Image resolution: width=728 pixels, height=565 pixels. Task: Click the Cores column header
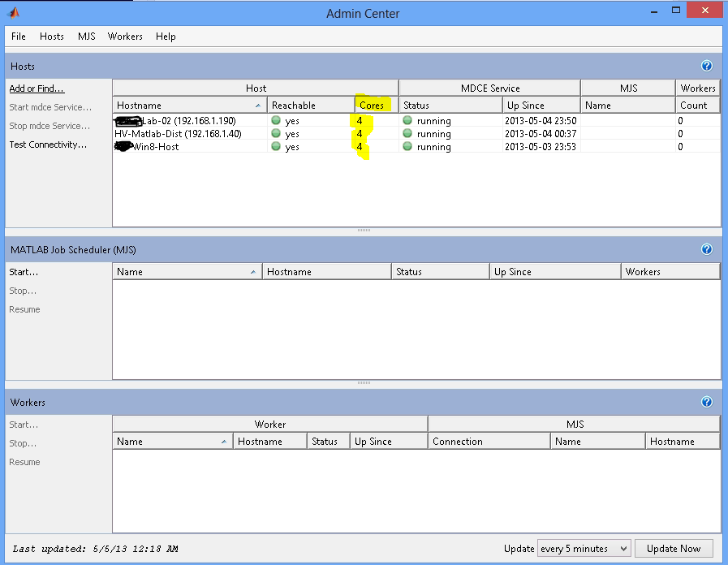click(x=376, y=105)
